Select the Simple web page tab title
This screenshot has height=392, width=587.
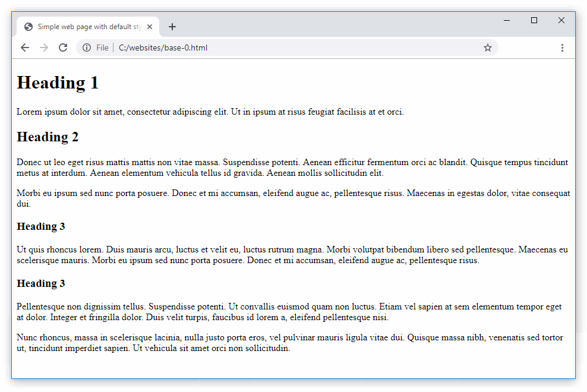pos(89,27)
